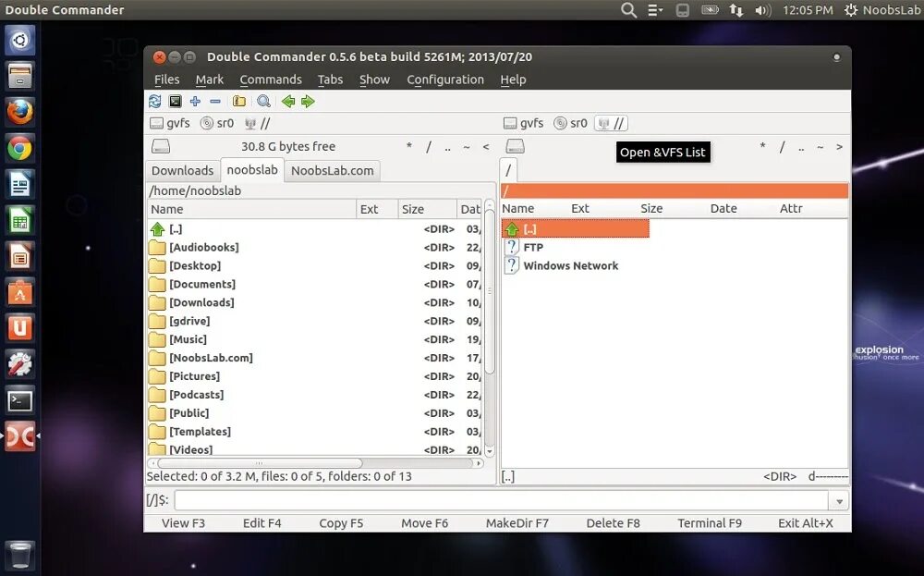
Task: Click Terminal F9 button
Action: 710,523
